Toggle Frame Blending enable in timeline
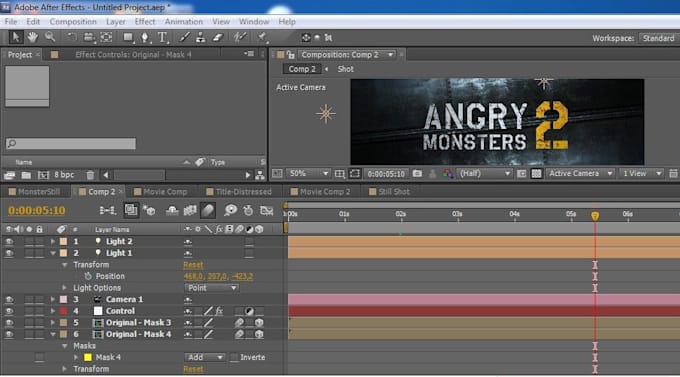 click(190, 210)
